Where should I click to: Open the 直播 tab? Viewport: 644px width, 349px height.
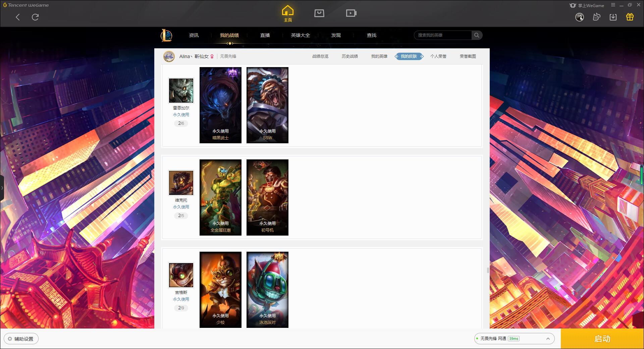pyautogui.click(x=265, y=35)
